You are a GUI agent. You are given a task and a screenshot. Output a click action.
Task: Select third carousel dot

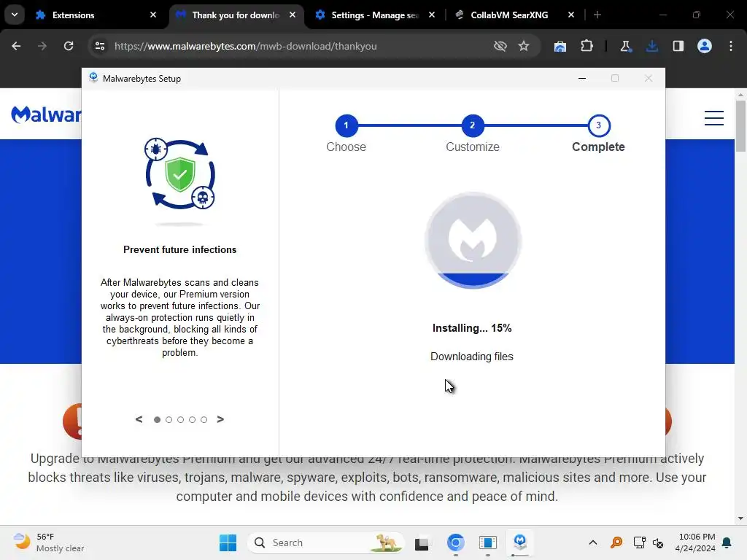tap(180, 419)
